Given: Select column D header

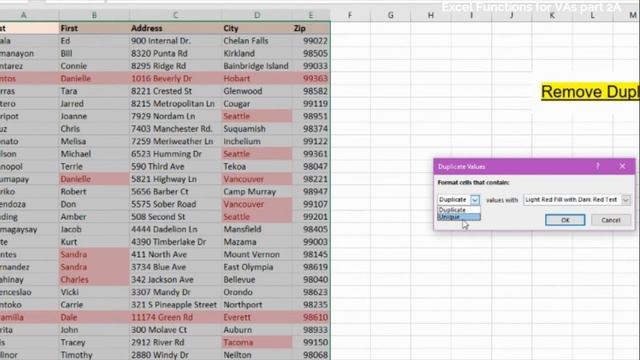Looking at the screenshot, I should coord(257,15).
